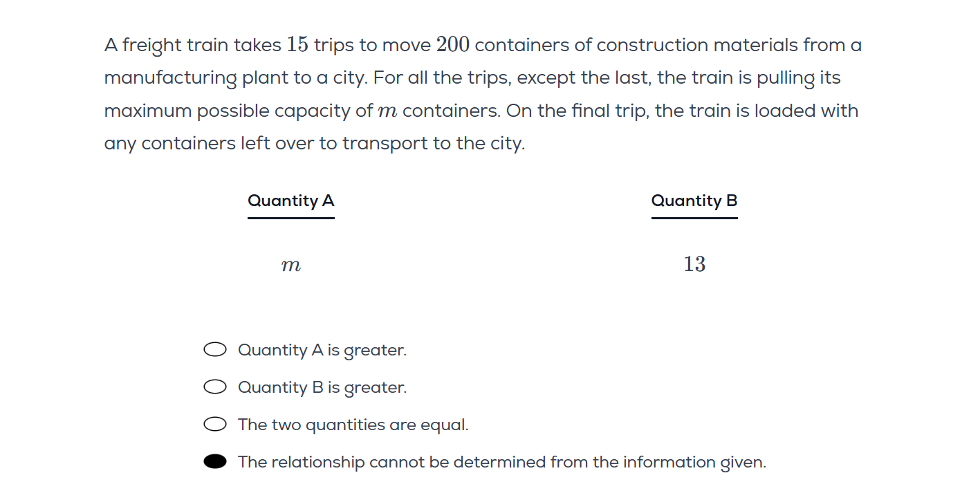
Task: Click the underline beneath Quantity B heading
Action: [694, 218]
